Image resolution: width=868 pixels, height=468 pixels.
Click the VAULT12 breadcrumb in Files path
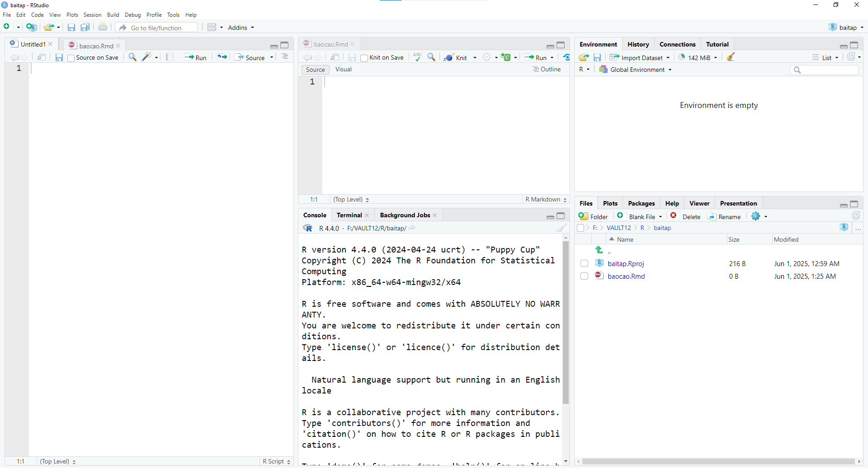click(618, 228)
